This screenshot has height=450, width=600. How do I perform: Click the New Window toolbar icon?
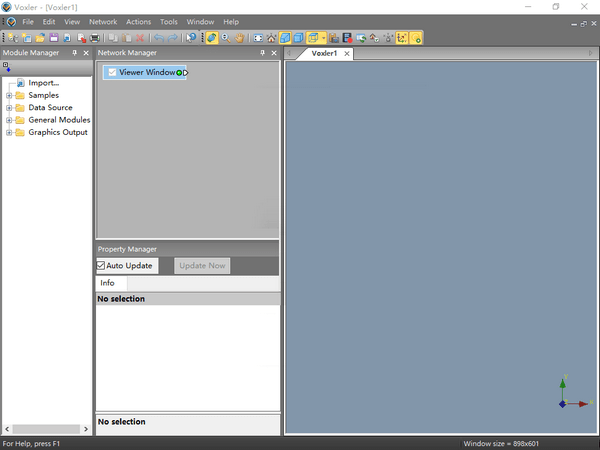click(27, 38)
